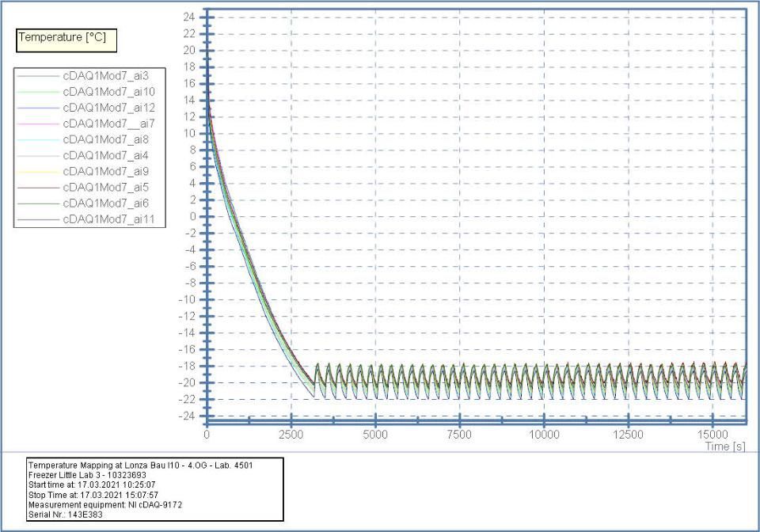Click the 15000 tick on the time axis
The width and height of the screenshot is (760, 532).
coord(712,435)
